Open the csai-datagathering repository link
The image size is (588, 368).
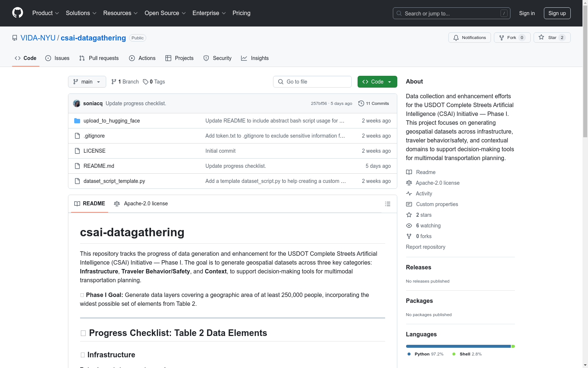pos(93,38)
